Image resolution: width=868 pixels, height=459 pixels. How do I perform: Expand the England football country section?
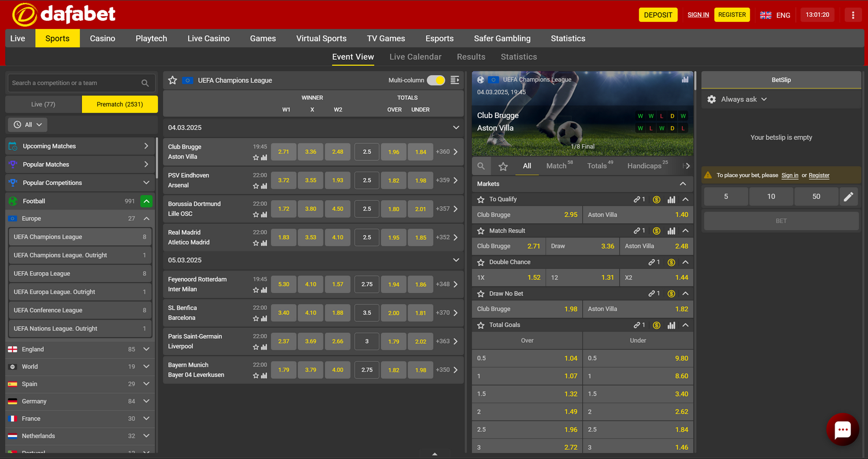pyautogui.click(x=146, y=349)
